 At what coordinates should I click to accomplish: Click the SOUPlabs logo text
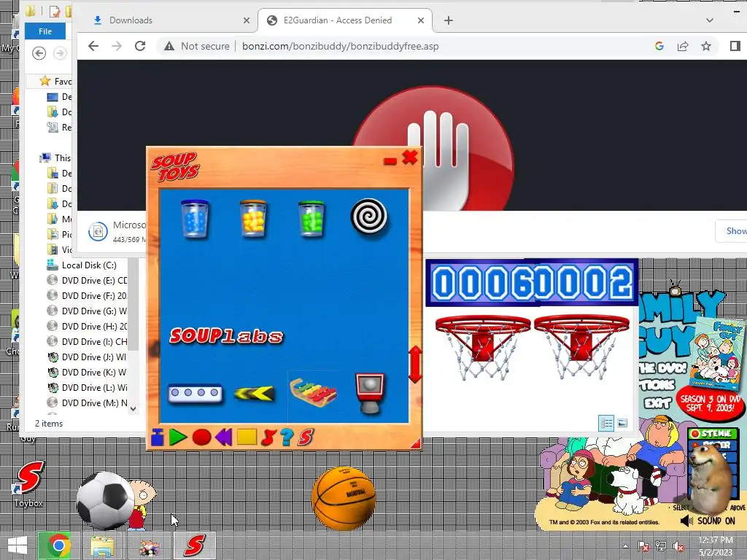pyautogui.click(x=226, y=336)
